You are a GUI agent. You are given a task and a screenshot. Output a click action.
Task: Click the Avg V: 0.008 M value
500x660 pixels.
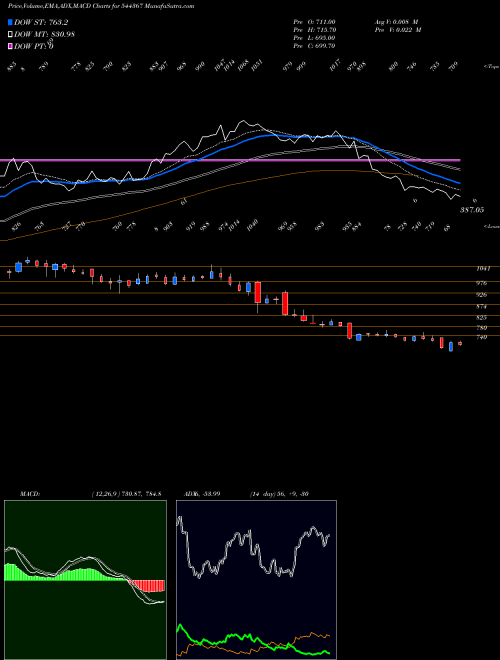[x=396, y=22]
